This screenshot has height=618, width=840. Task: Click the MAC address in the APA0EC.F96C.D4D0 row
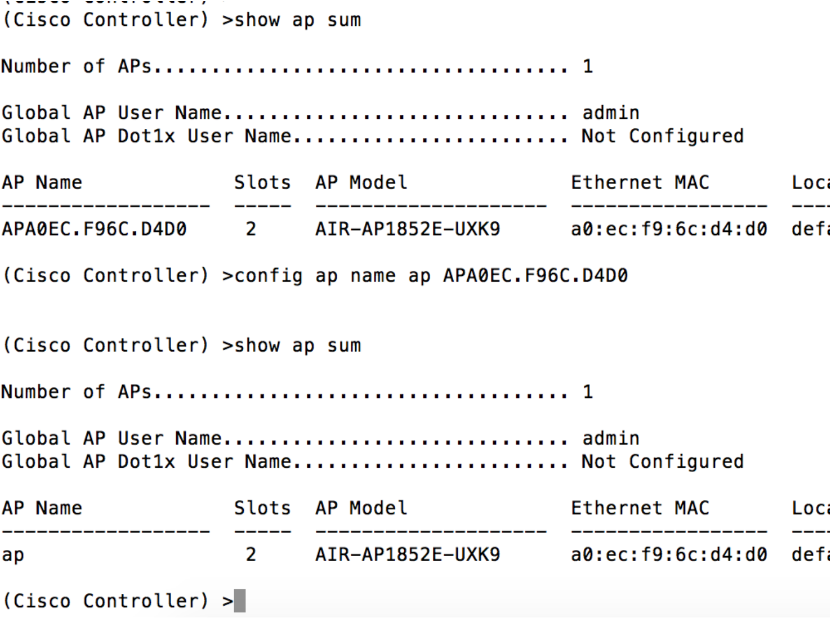pyautogui.click(x=668, y=229)
